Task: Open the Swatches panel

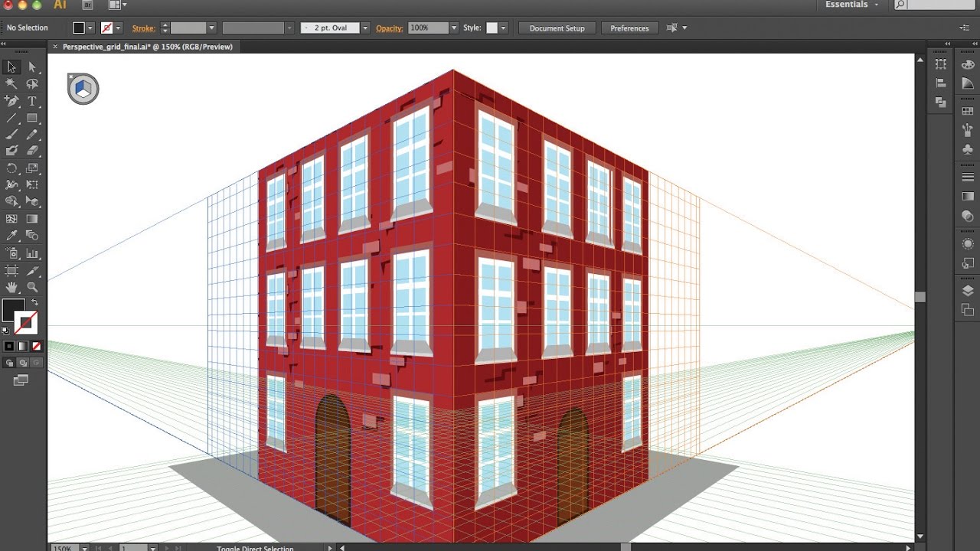Action: click(968, 112)
